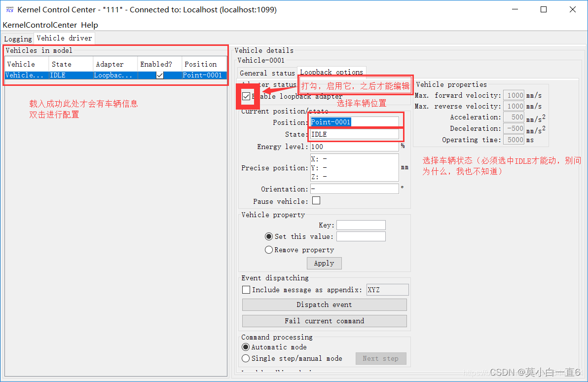Click the Set this value text field

pos(361,236)
